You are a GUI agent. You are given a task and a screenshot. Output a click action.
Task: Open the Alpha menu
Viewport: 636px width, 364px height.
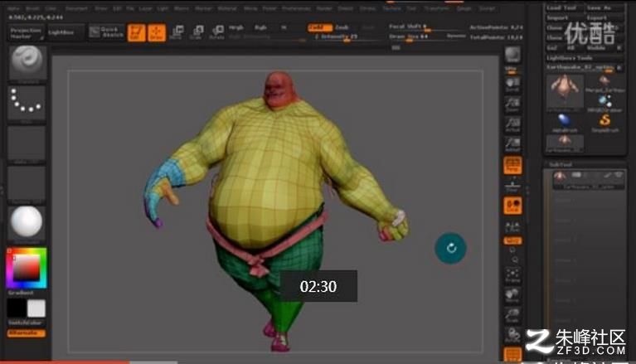[13, 8]
